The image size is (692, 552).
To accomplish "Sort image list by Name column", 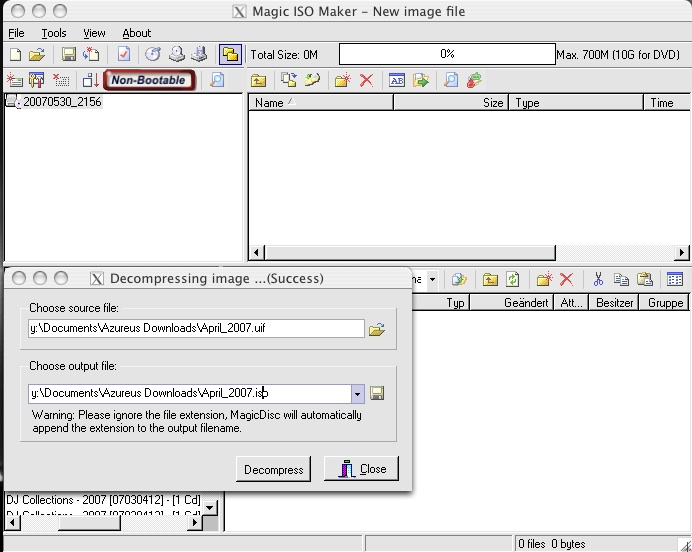I will click(321, 103).
